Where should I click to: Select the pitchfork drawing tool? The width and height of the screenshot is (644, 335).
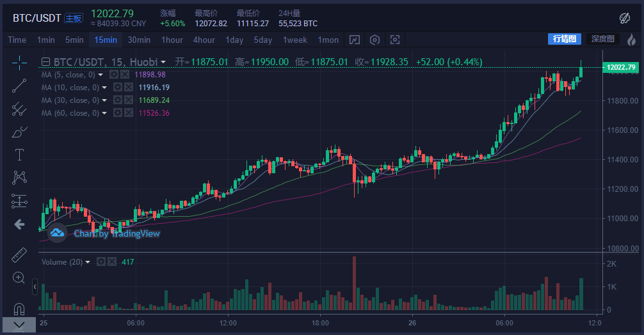pos(19,109)
